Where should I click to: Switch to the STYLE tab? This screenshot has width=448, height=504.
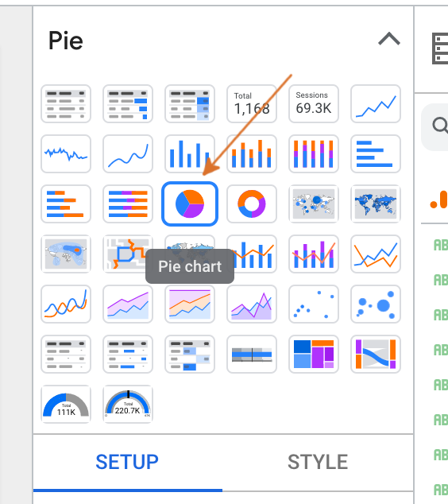[318, 462]
